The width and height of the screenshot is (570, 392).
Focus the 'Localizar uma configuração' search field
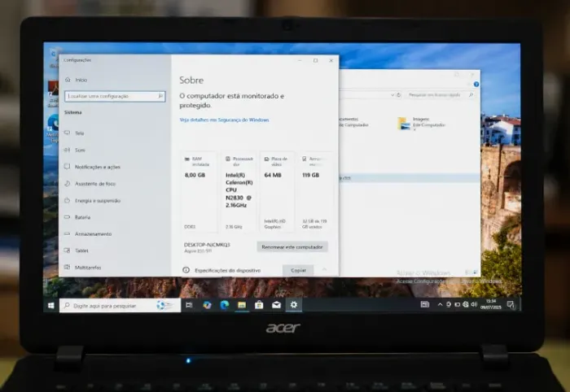click(x=115, y=96)
